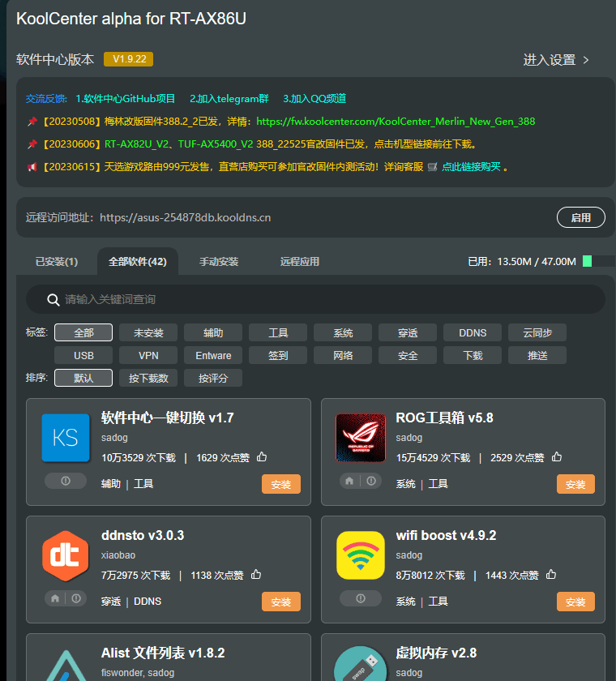This screenshot has width=616, height=681.
Task: Click the green storage usage bar
Action: [x=587, y=261]
